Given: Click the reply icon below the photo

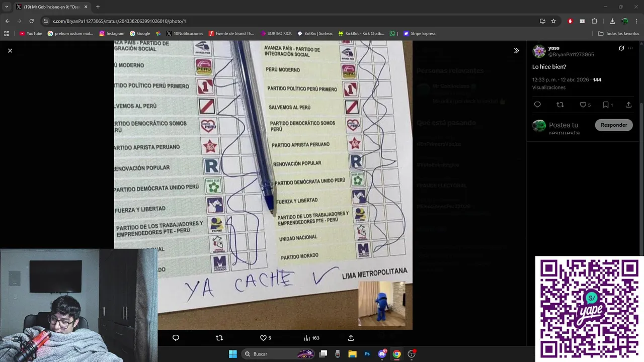Looking at the screenshot, I should (x=176, y=338).
